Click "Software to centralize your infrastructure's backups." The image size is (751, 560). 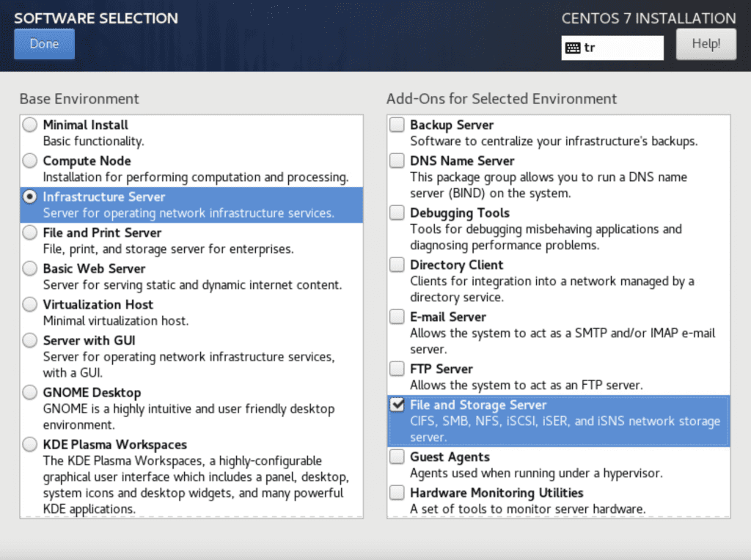click(x=554, y=141)
